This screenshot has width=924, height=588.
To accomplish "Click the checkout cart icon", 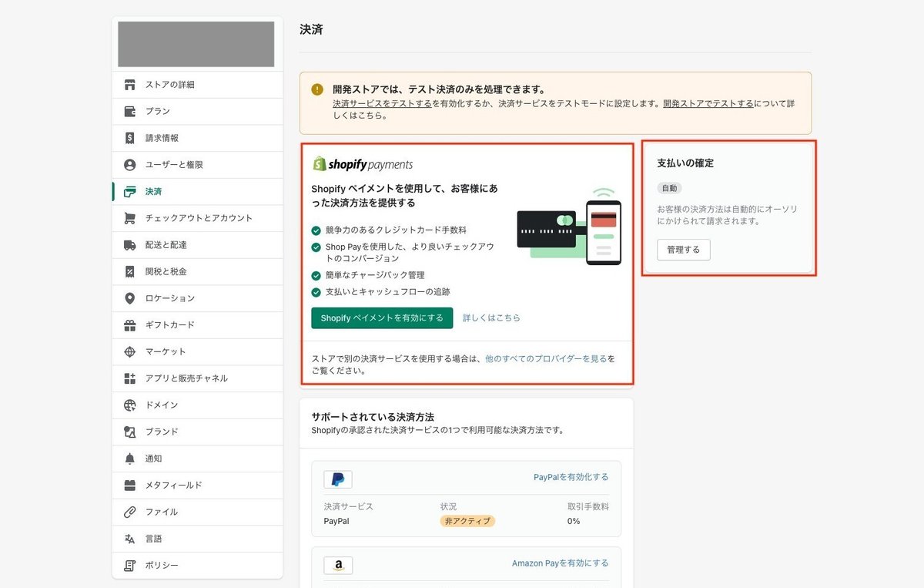I will (x=129, y=218).
